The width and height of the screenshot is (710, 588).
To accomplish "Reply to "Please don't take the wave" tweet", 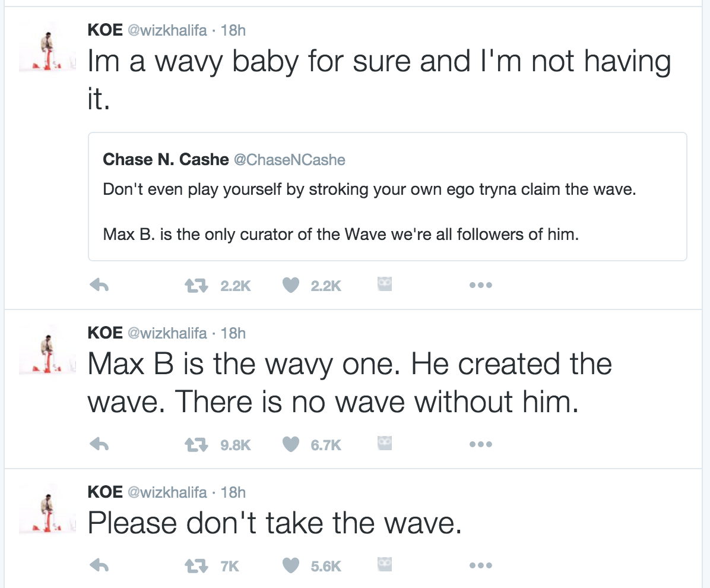I will pyautogui.click(x=98, y=566).
